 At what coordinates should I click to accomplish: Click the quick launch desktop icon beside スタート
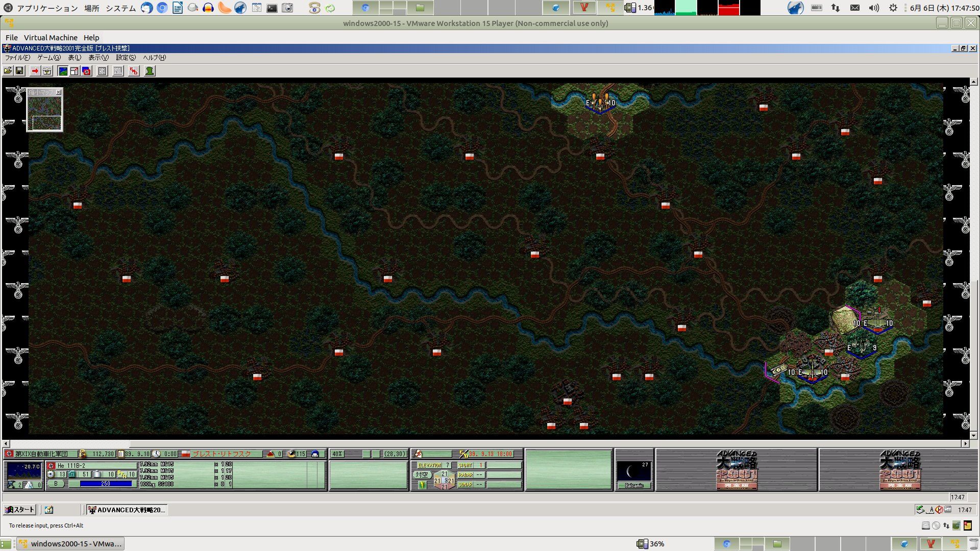(x=49, y=510)
